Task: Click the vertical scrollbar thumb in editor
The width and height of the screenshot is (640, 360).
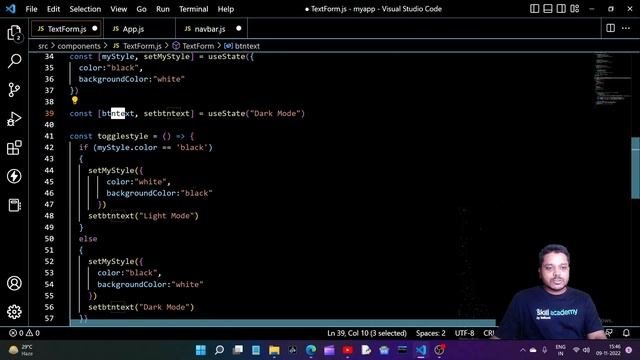Action: coord(636,168)
